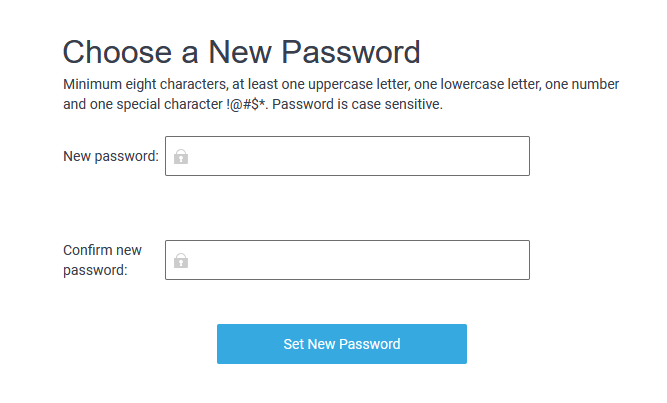Screen dimensions: 667x403
Task: Click the right end of New password box
Action: tap(515, 157)
